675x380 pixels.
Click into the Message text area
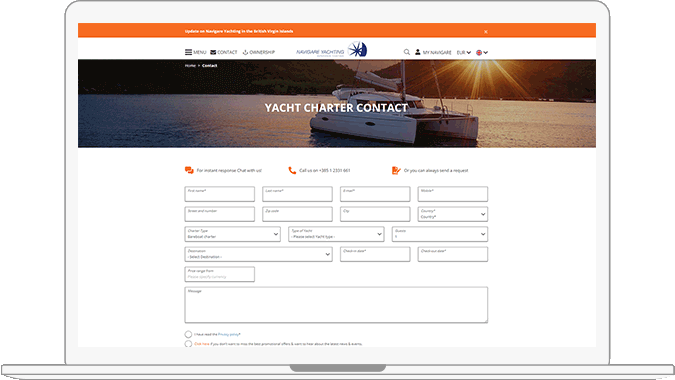tap(336, 305)
